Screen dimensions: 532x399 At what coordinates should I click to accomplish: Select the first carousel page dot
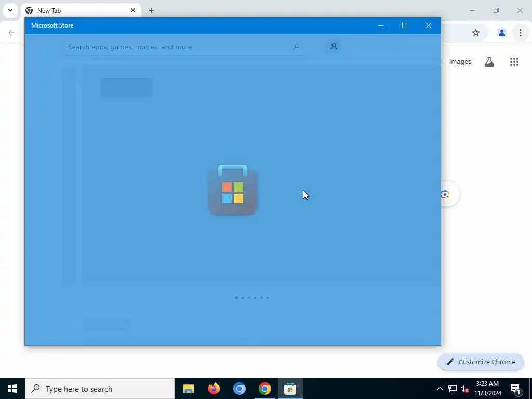[236, 298]
